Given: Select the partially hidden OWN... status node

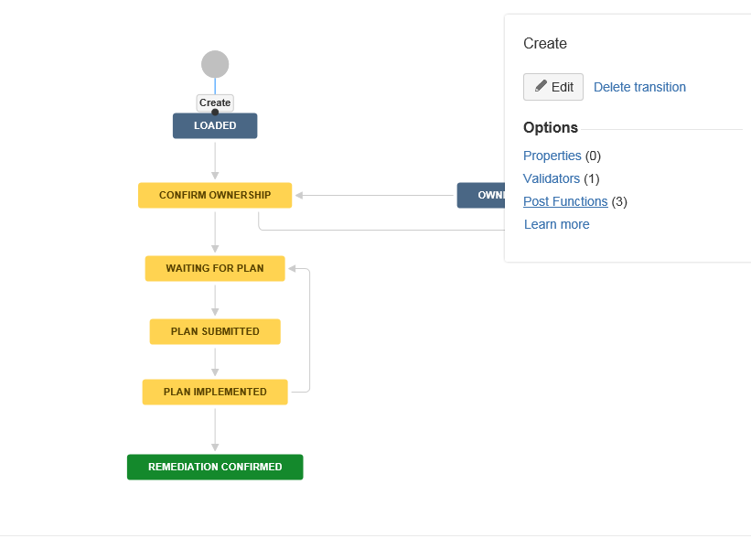Looking at the screenshot, I should (481, 195).
